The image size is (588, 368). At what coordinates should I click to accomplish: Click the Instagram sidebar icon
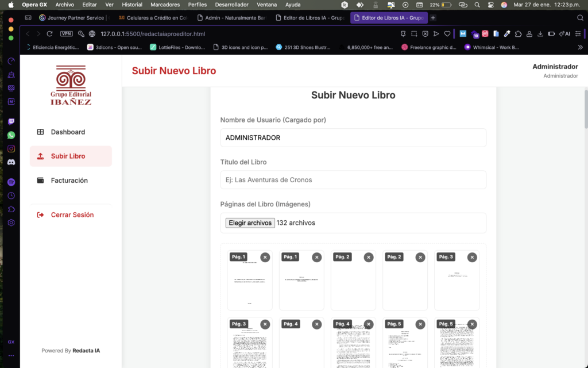(x=11, y=149)
